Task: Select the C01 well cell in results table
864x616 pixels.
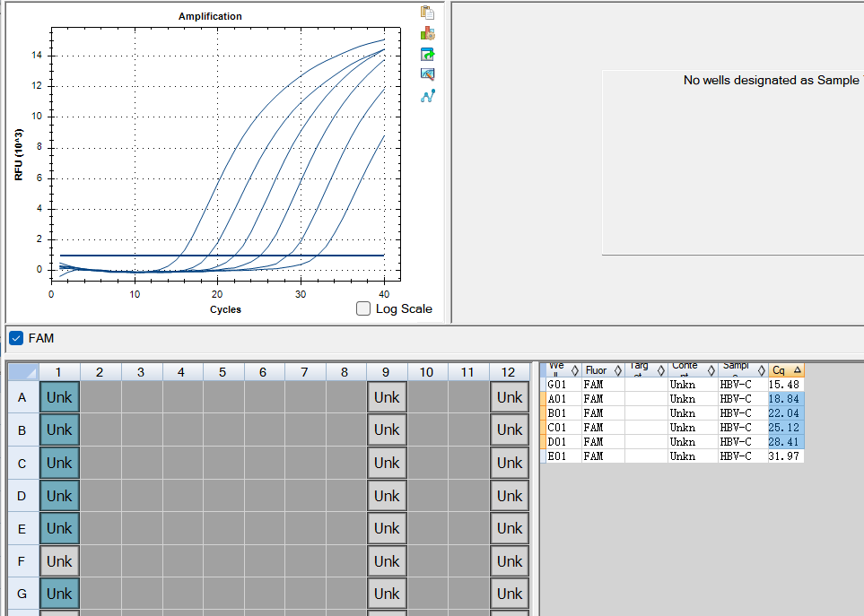Action: coord(563,427)
